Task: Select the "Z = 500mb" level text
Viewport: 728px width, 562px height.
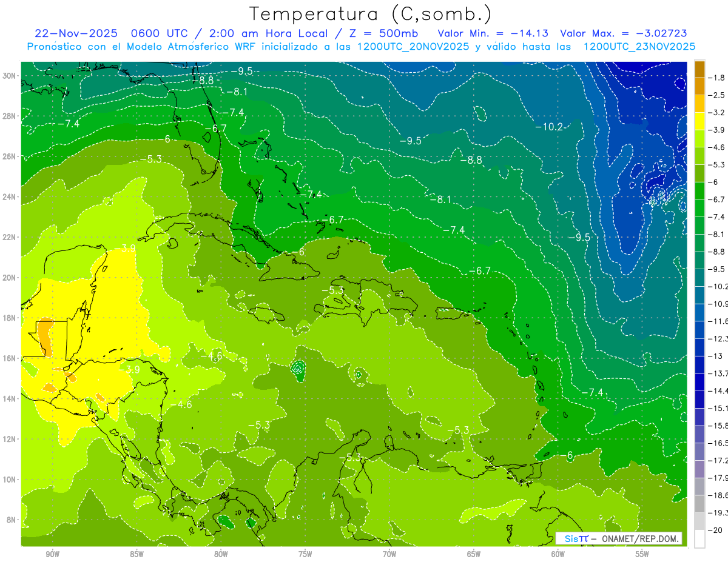Action: click(x=383, y=33)
